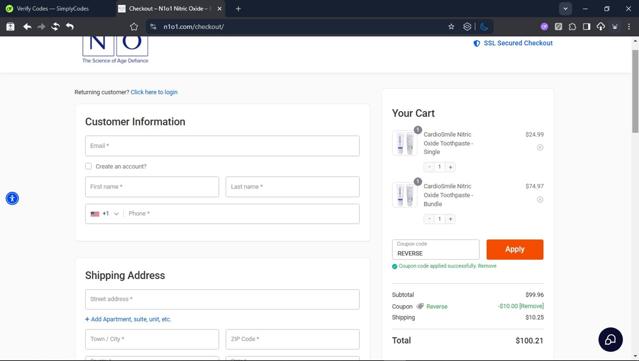Viewport: 639px width, 361px height.
Task: Decrease quantity of Toothpaste Bundle
Action: (429, 219)
